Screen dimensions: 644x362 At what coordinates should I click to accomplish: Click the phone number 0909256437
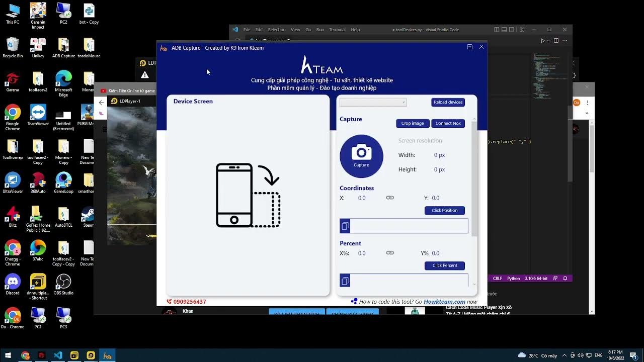point(189,302)
